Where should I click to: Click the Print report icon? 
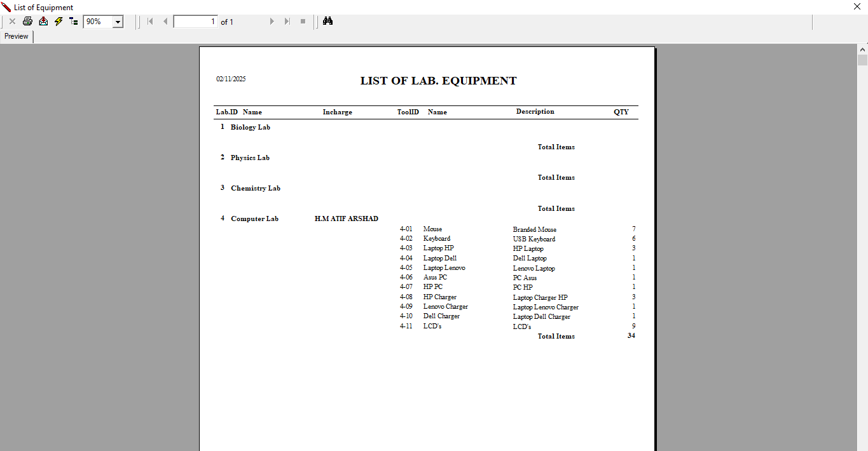click(x=27, y=22)
